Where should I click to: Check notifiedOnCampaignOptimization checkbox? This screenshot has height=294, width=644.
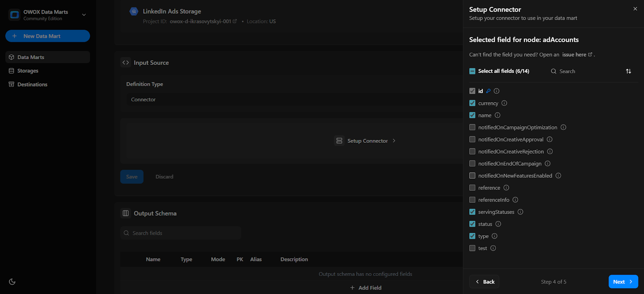[472, 127]
